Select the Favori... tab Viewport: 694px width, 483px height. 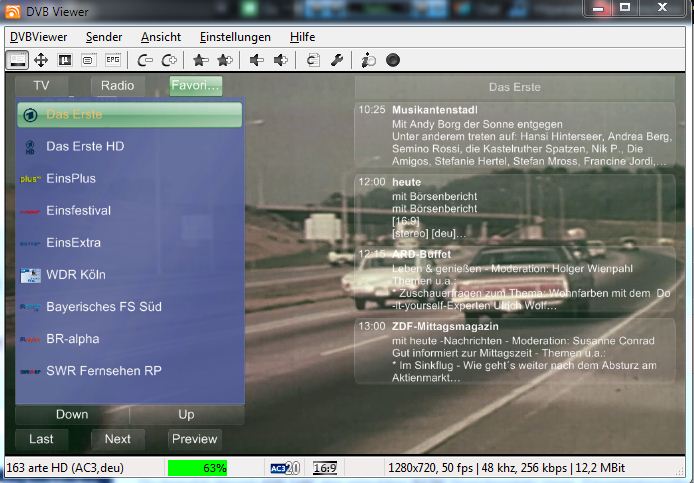pos(196,85)
